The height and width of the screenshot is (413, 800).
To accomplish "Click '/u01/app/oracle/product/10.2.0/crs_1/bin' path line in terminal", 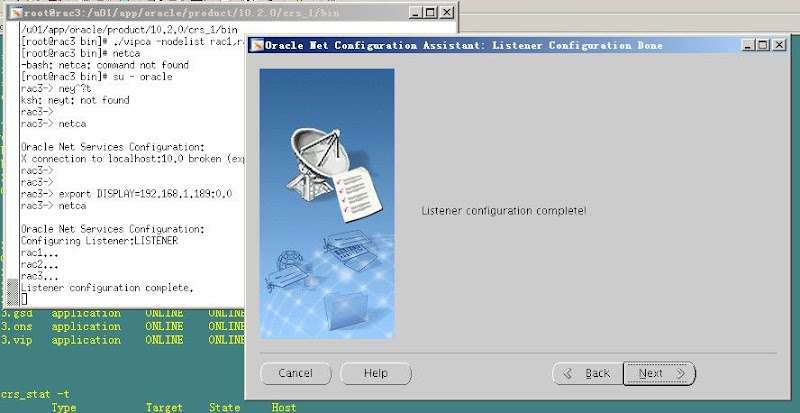I will point(129,30).
